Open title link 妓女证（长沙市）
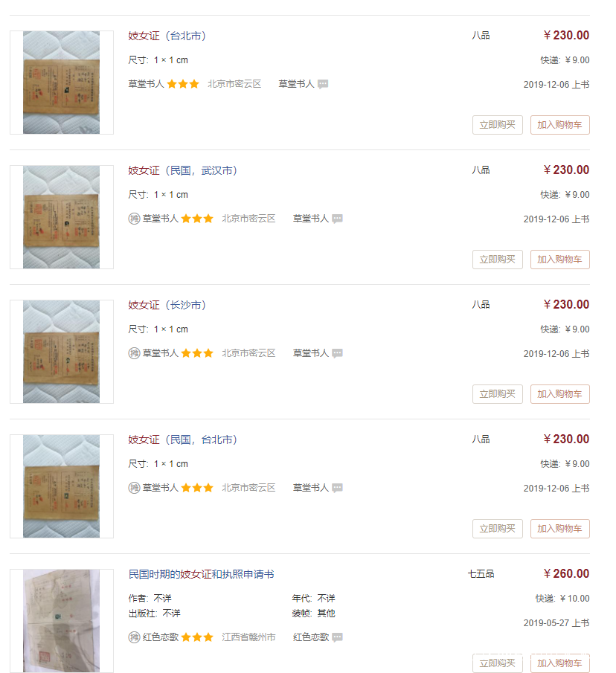Screen dimensions: 616x673 point(167,305)
